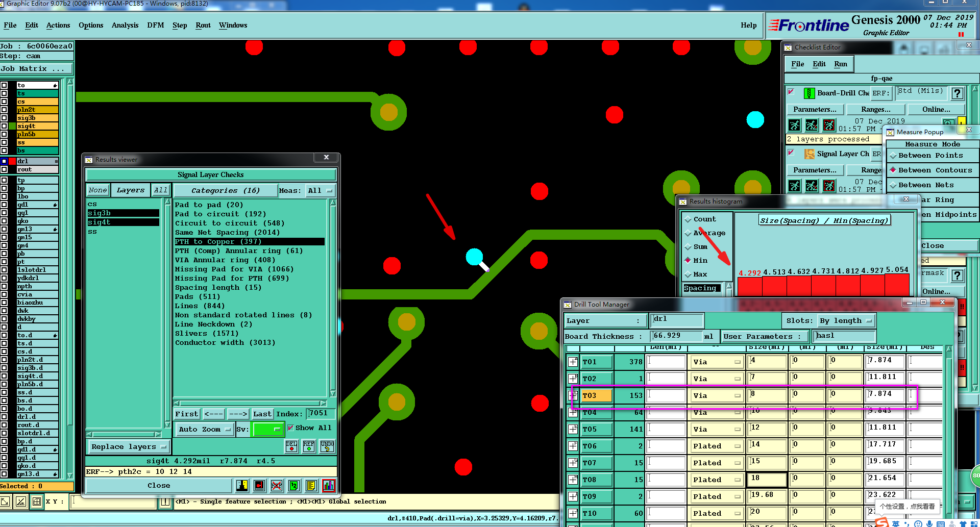
Task: Click the Sogou input method tray icon
Action: [x=882, y=523]
